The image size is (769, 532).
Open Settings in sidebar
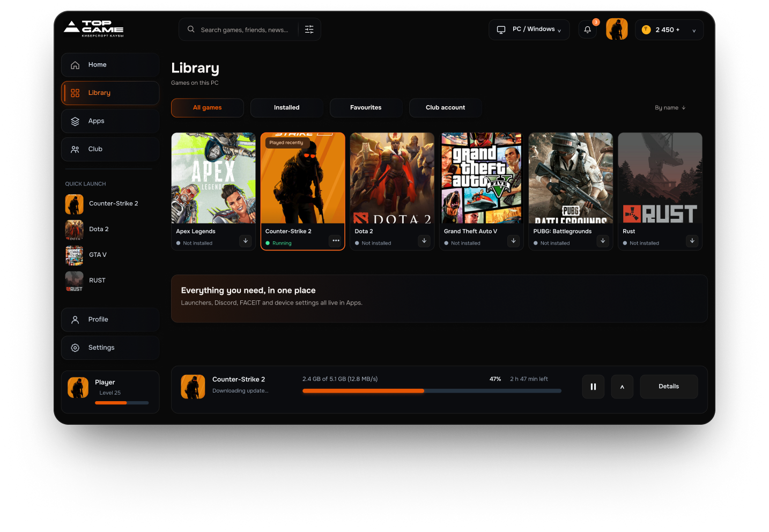point(110,348)
